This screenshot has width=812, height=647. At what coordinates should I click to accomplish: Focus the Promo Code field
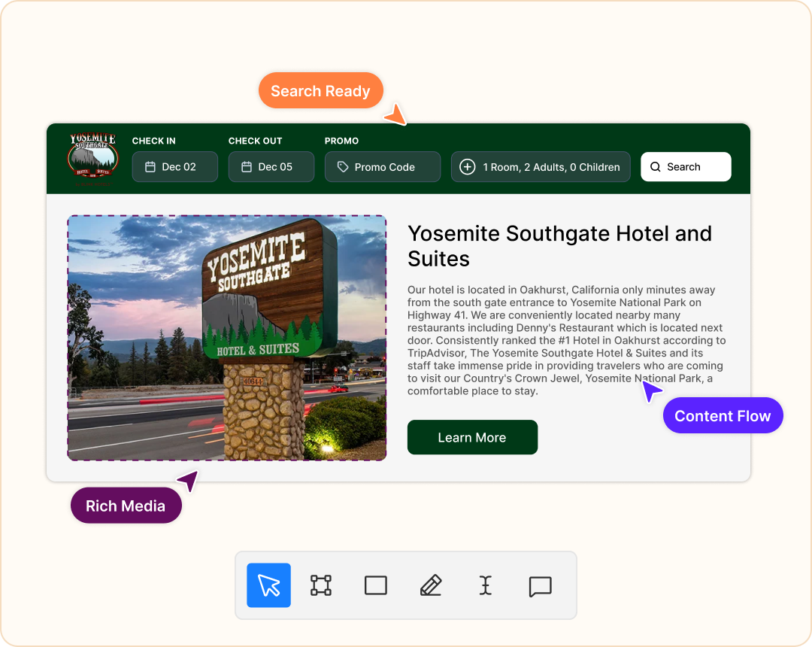tap(383, 167)
